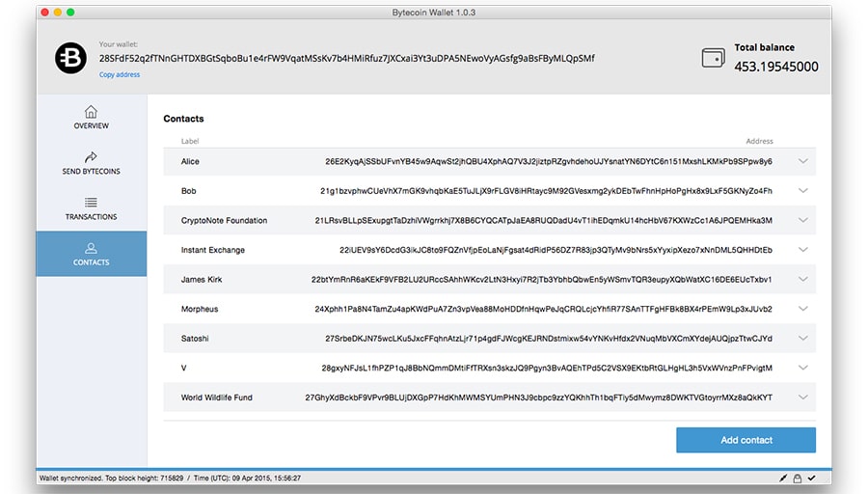Open chevron for World Wildlife Fund contact
Viewport: 868px width, 494px height.
(802, 398)
